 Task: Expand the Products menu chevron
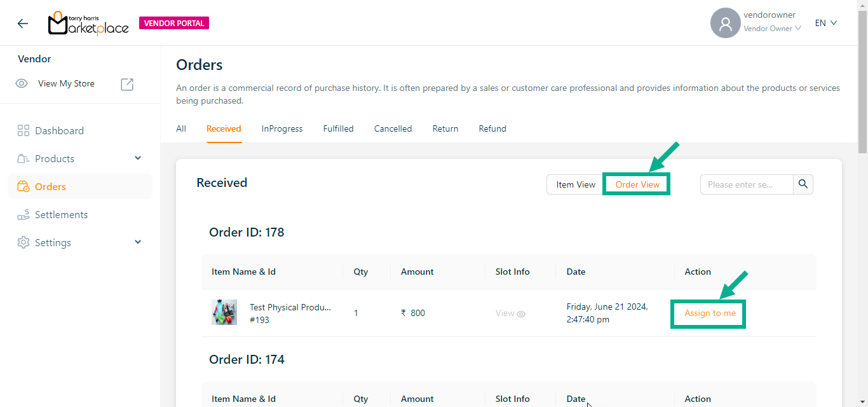coord(138,158)
